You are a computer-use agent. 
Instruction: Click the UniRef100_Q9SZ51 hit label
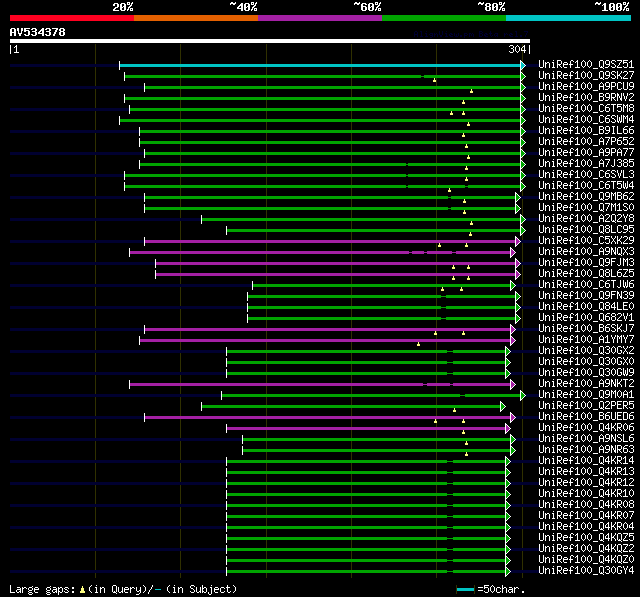click(586, 64)
